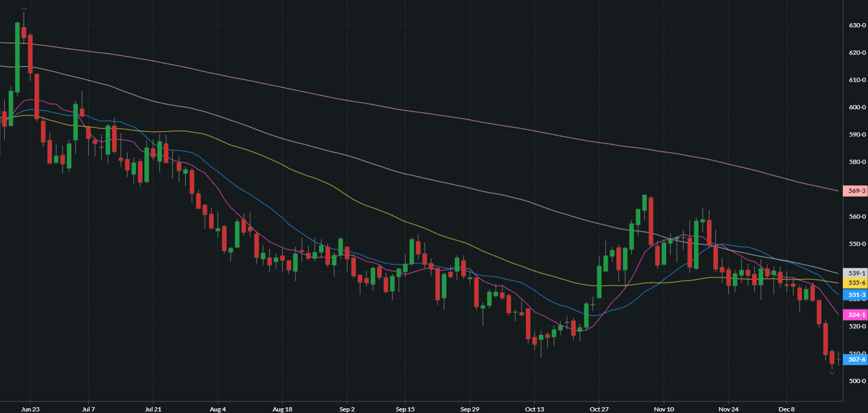Image resolution: width=868 pixels, height=413 pixels.
Task: Click the 550-0 price axis label
Action: click(858, 244)
